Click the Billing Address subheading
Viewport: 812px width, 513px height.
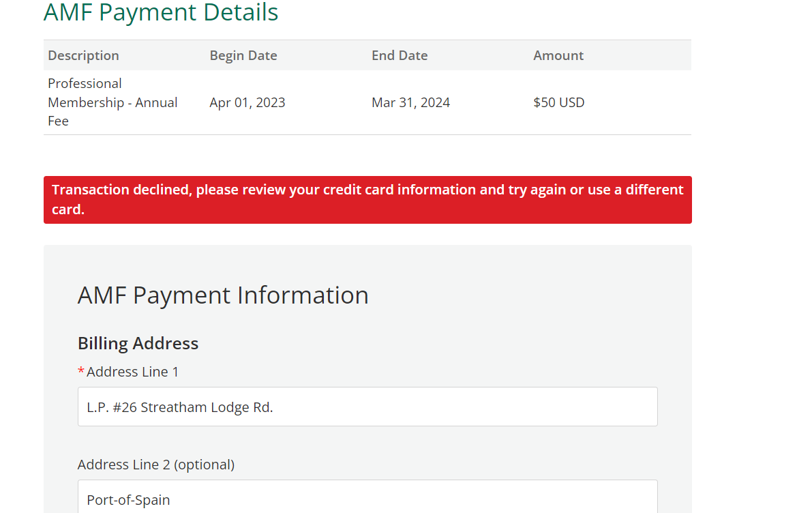pos(138,343)
